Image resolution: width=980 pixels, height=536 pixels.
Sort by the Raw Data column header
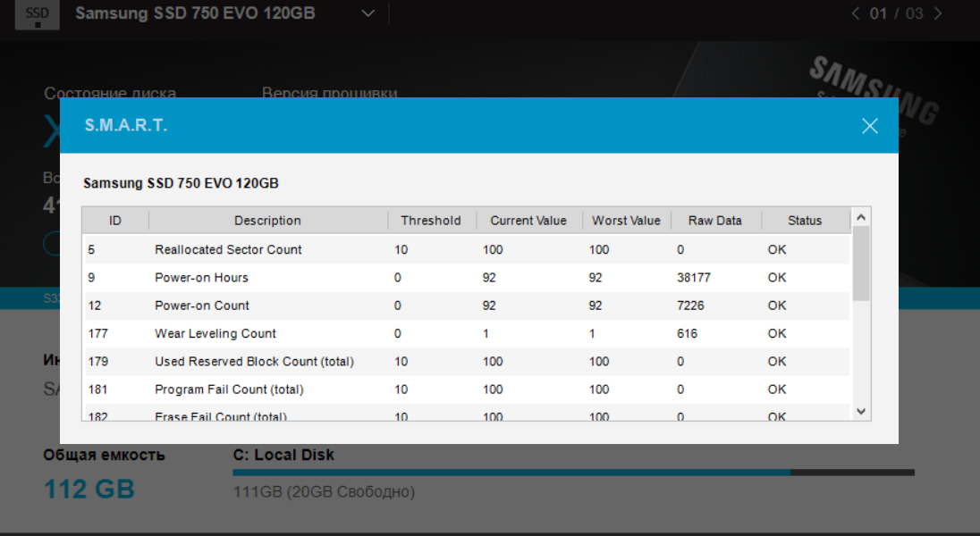pyautogui.click(x=715, y=221)
